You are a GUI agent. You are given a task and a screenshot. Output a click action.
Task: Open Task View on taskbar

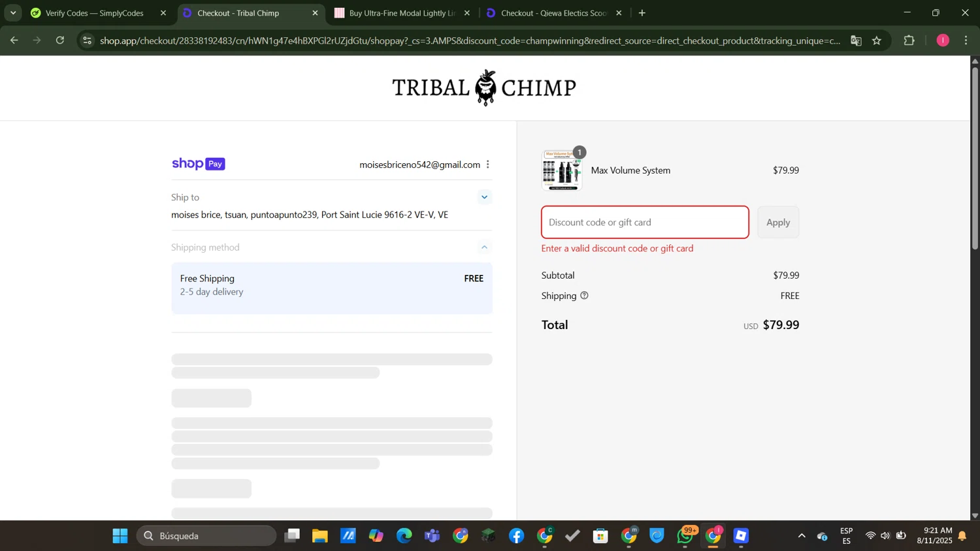click(292, 536)
